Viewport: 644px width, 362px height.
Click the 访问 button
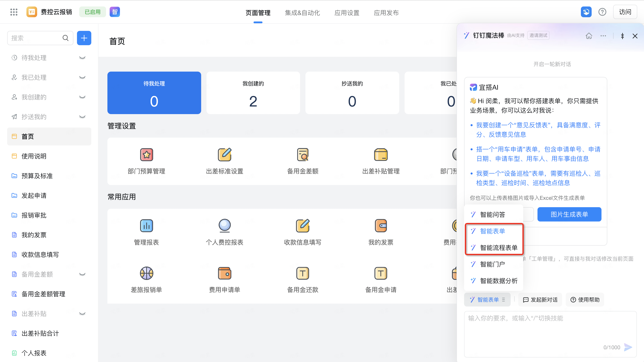point(625,12)
